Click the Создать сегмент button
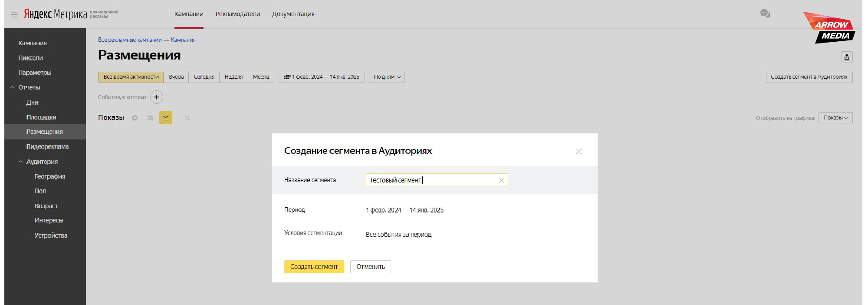Image resolution: width=868 pixels, height=305 pixels. [314, 267]
